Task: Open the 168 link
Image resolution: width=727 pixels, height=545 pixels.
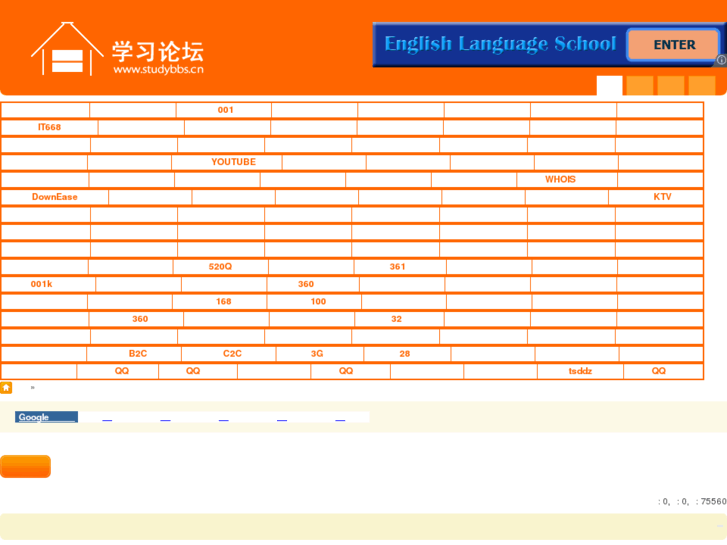Action: pos(223,301)
